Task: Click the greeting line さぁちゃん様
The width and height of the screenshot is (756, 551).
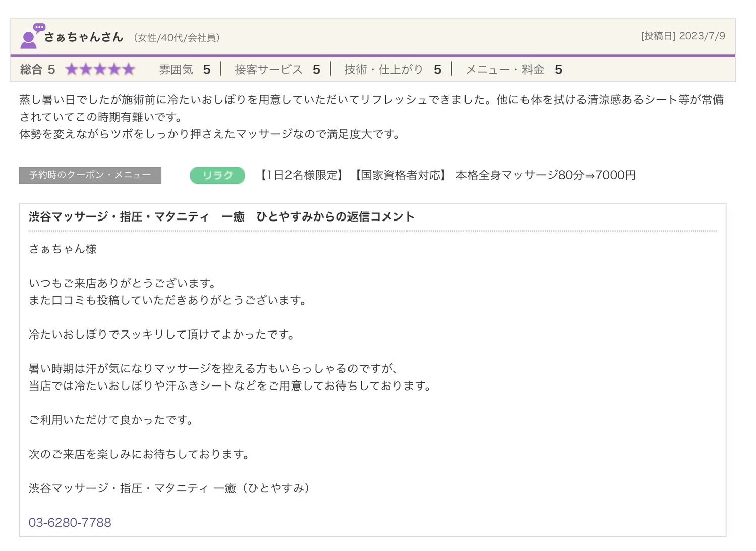Action: [x=63, y=249]
